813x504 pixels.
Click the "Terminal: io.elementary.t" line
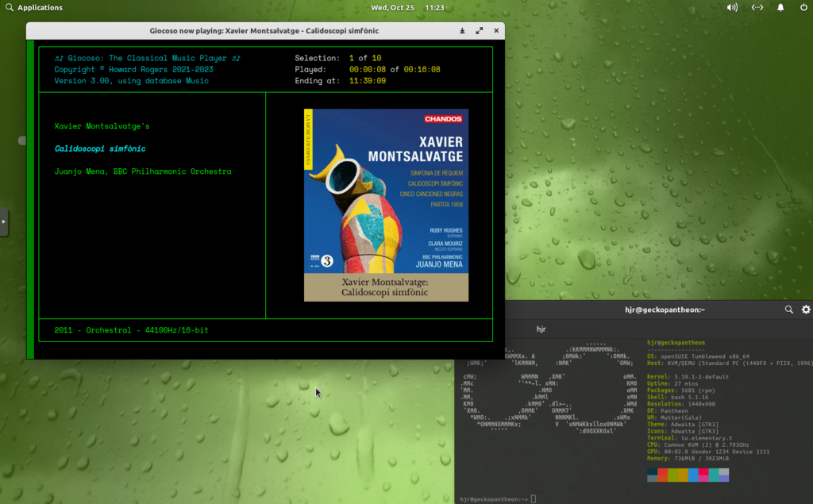pyautogui.click(x=689, y=438)
